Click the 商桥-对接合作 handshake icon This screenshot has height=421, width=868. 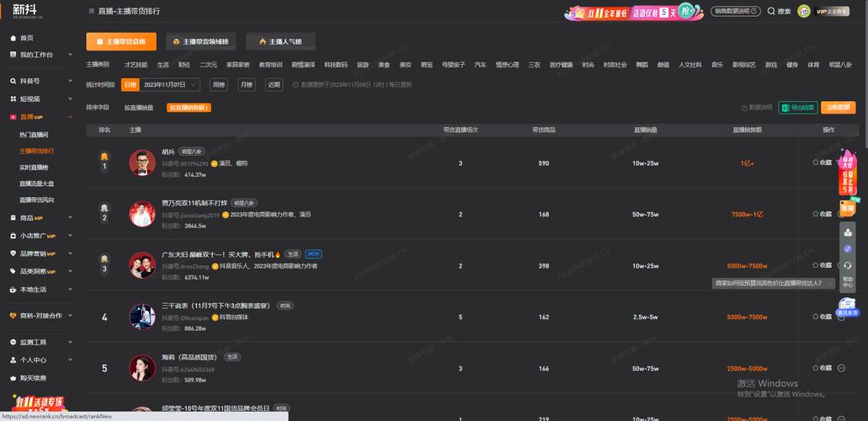[x=13, y=315]
